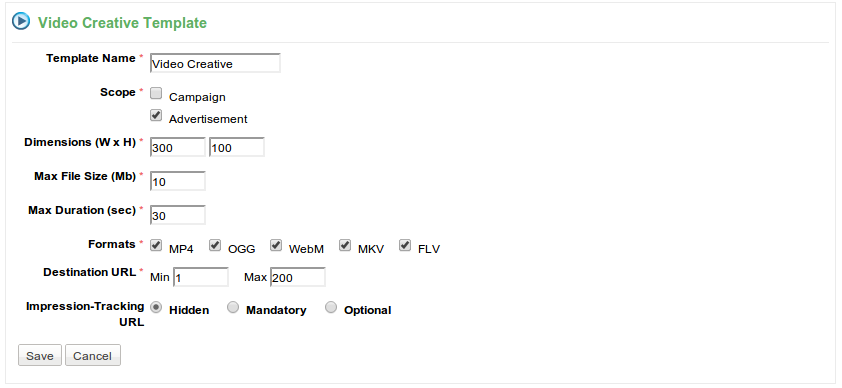Toggle the MP4 format checkbox

coord(156,245)
